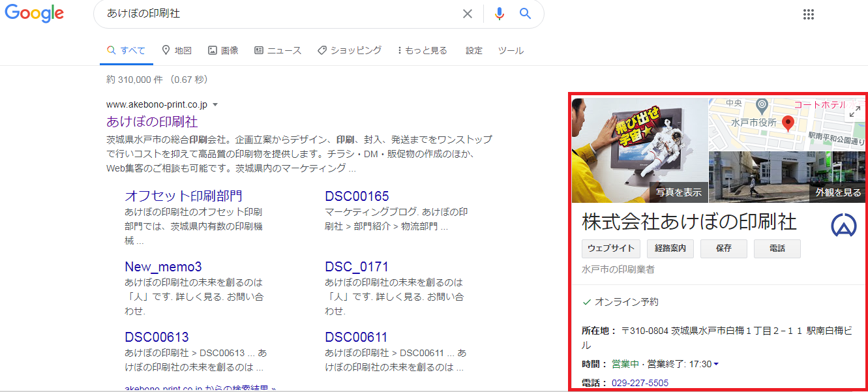Expand the business hours dropdown arrow
Viewport: 868px width, 392px height.
(716, 364)
